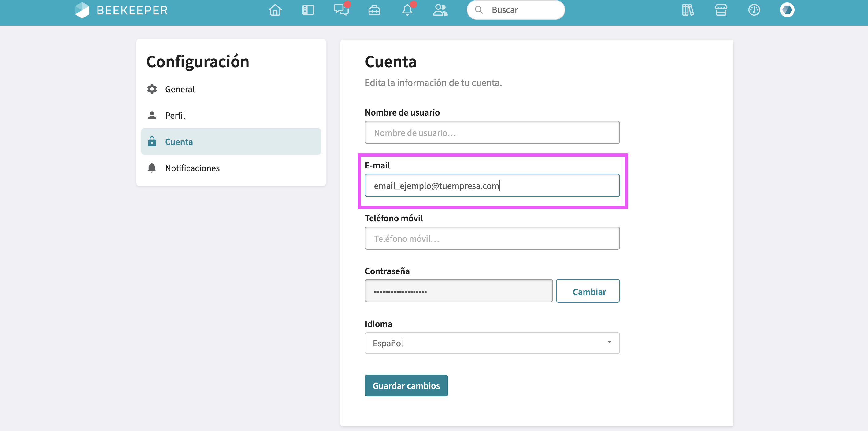Click the Teléfono móvil input field
The height and width of the screenshot is (431, 868).
coord(492,238)
